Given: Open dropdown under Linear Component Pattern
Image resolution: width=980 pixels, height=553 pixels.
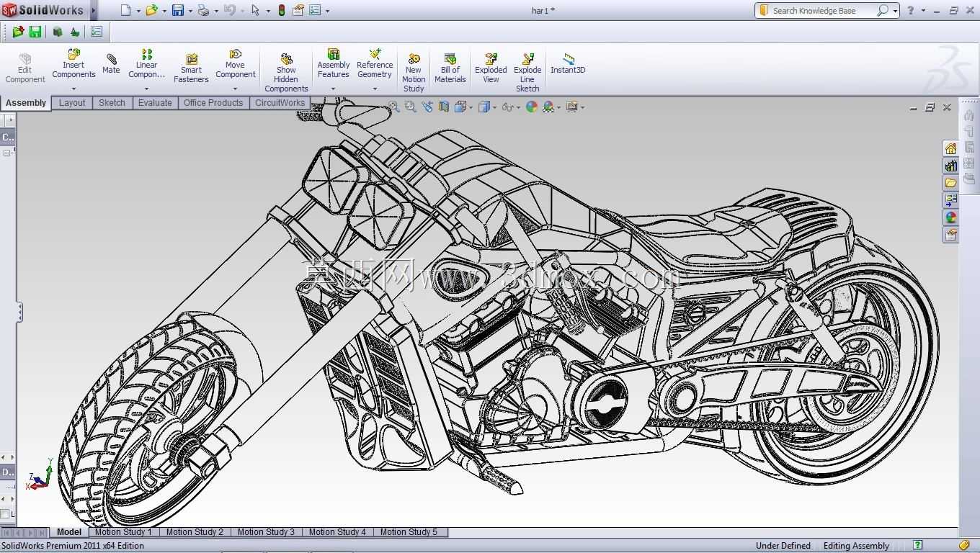Looking at the screenshot, I should (146, 89).
